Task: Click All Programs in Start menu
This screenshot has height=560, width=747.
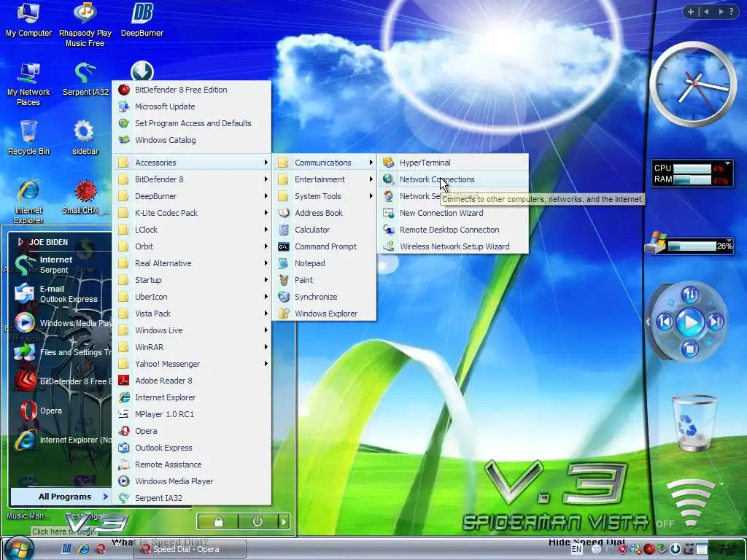Action: 61,497
